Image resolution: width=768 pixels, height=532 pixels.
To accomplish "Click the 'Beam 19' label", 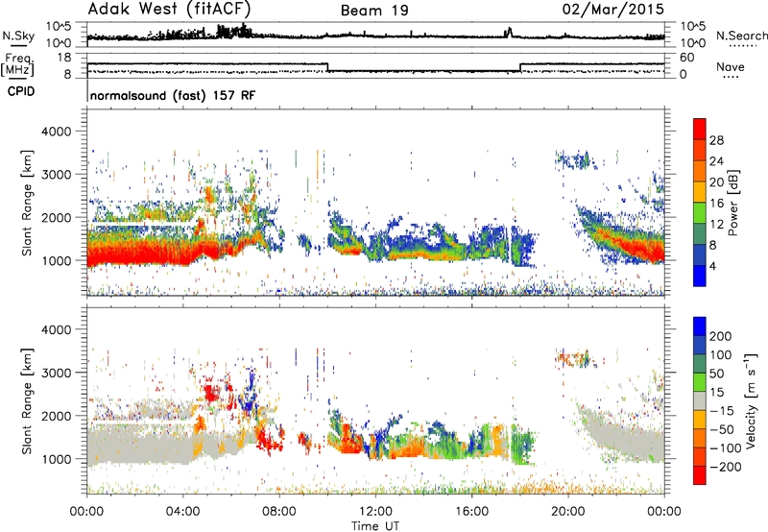I will pos(374,11).
